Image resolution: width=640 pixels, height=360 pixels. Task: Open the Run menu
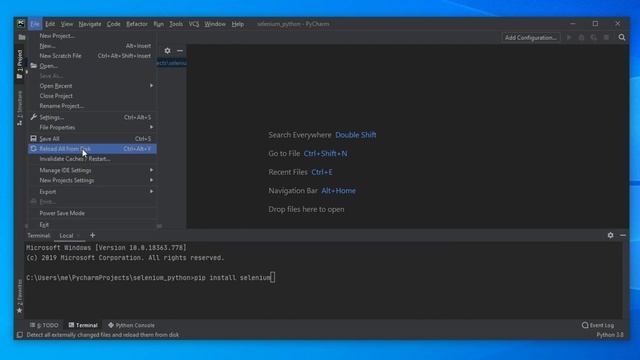tap(158, 24)
